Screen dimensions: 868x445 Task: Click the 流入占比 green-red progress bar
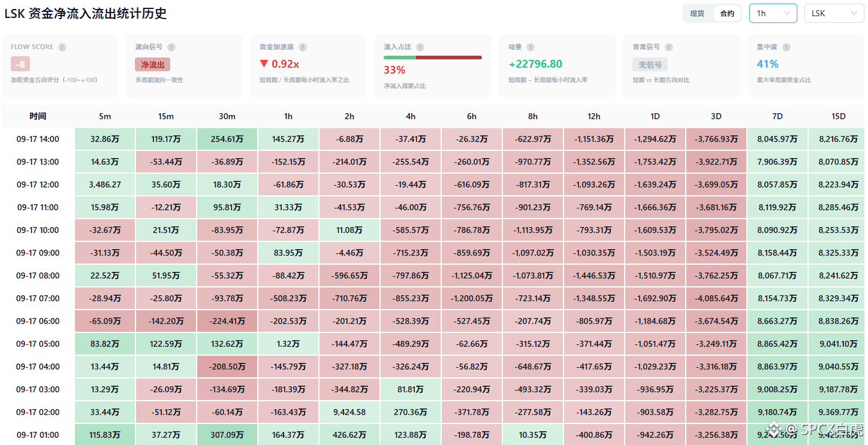pos(433,57)
